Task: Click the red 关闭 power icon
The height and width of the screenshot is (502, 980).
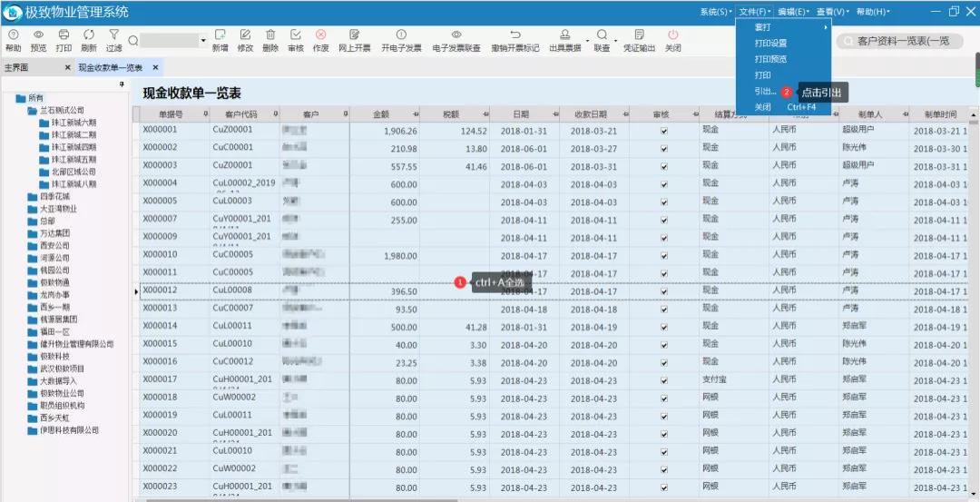Action: point(672,35)
